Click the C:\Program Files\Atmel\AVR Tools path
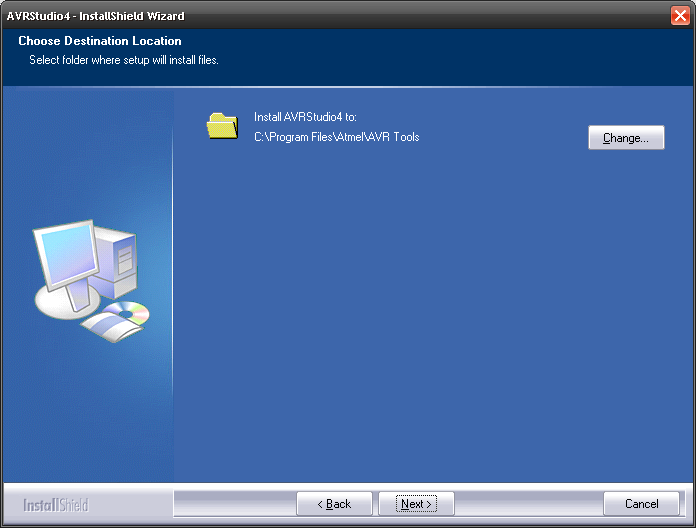696x528 pixels. 336,137
